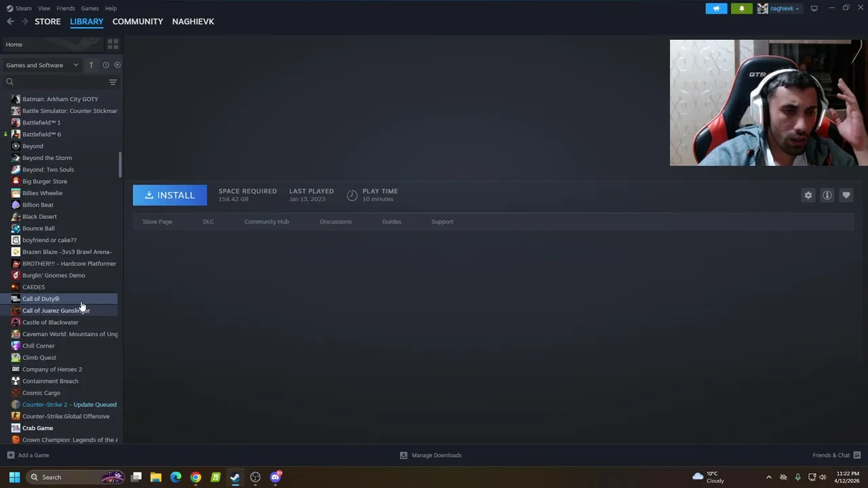
Task: Open File Explorer from the taskbar
Action: [x=156, y=477]
